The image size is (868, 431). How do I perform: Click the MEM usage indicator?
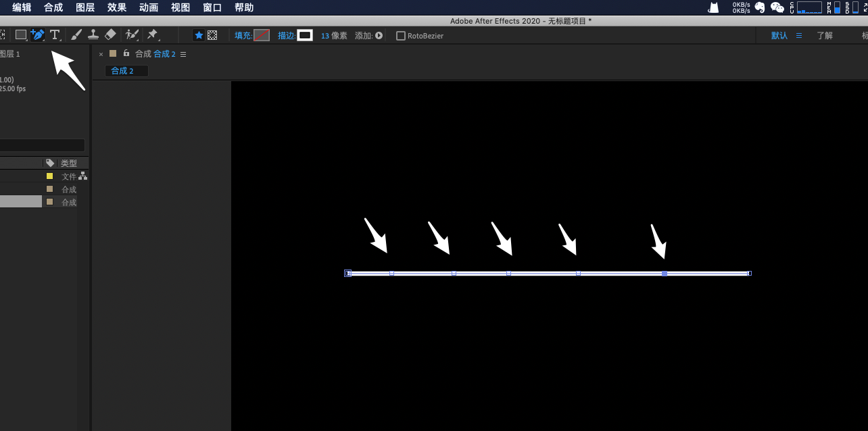click(834, 7)
